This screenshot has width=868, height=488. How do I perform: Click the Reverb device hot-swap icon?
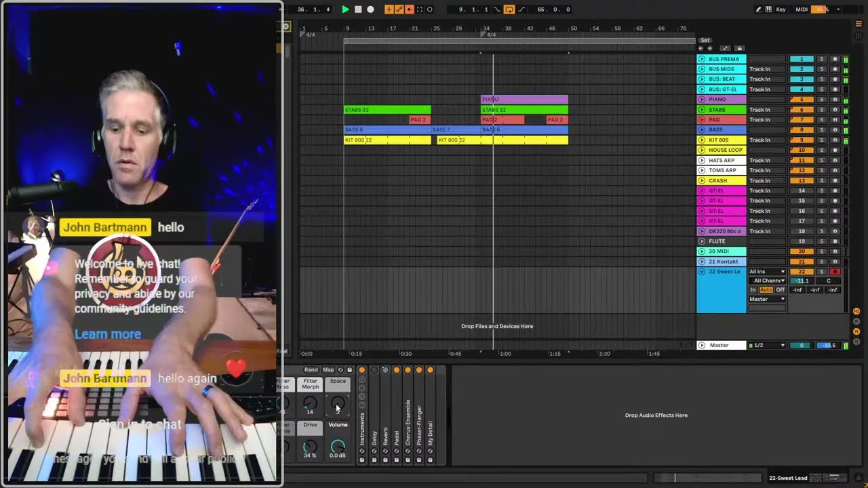pos(385,451)
